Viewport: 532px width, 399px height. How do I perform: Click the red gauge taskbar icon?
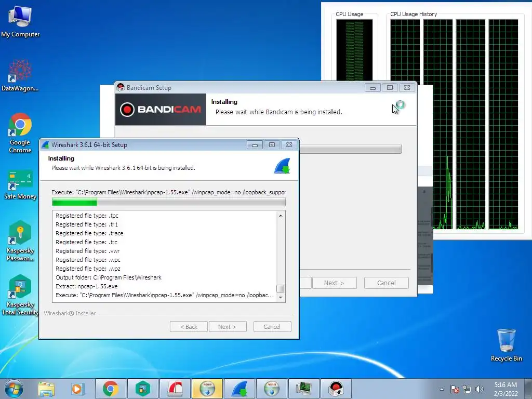tap(175, 389)
